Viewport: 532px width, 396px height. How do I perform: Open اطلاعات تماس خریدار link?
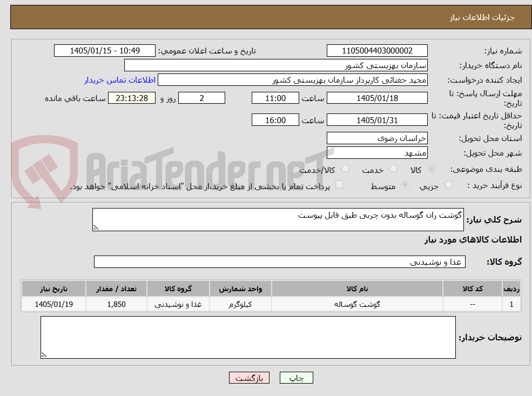pos(120,80)
